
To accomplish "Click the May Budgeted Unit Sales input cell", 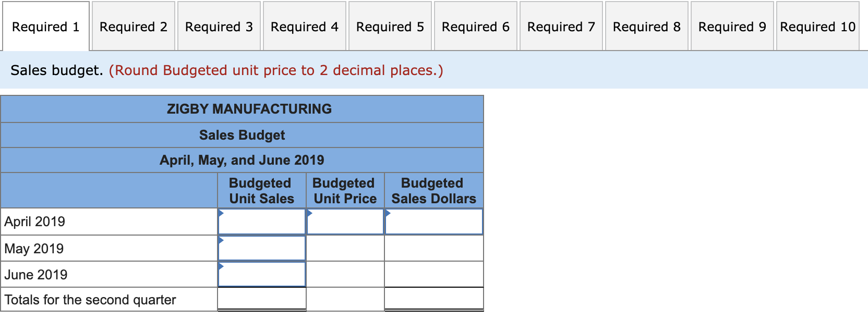I will pos(261,249).
